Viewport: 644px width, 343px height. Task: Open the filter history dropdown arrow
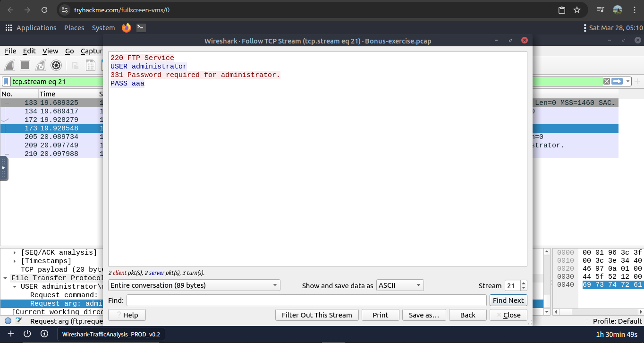(628, 82)
